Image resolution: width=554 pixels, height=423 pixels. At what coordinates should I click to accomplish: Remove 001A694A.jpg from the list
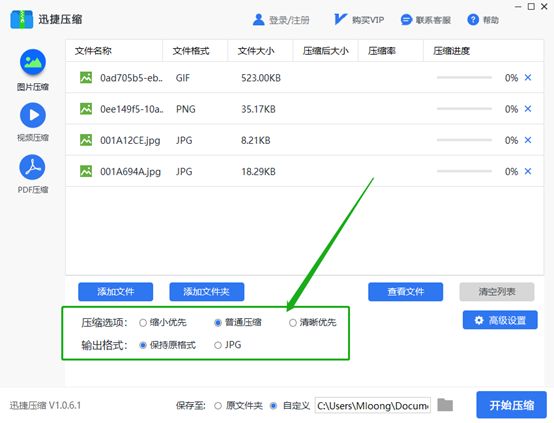click(x=528, y=171)
